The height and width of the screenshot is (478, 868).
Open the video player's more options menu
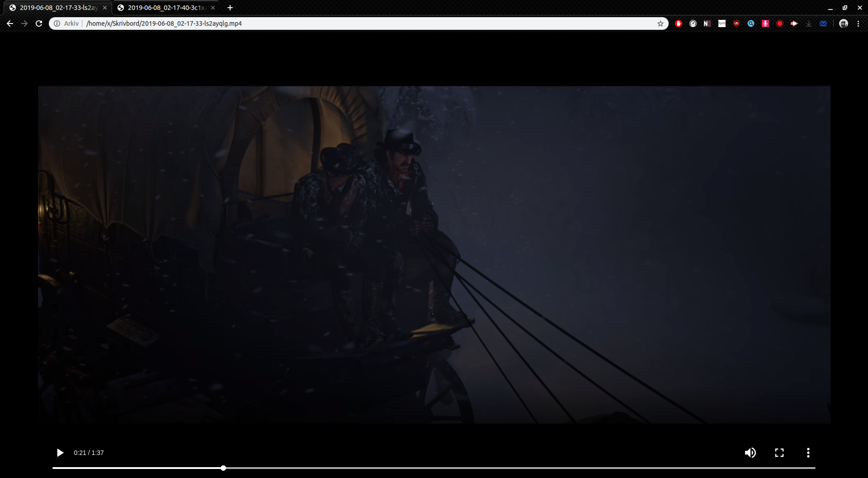(808, 453)
